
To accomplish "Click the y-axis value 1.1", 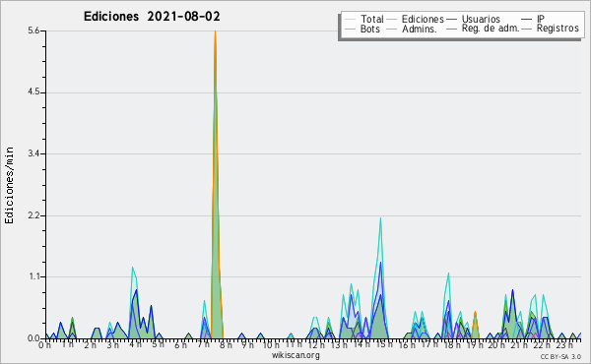I will tap(33, 276).
